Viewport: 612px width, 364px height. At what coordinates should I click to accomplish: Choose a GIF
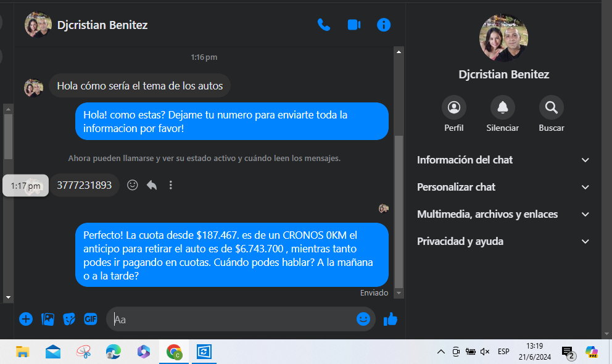click(91, 319)
